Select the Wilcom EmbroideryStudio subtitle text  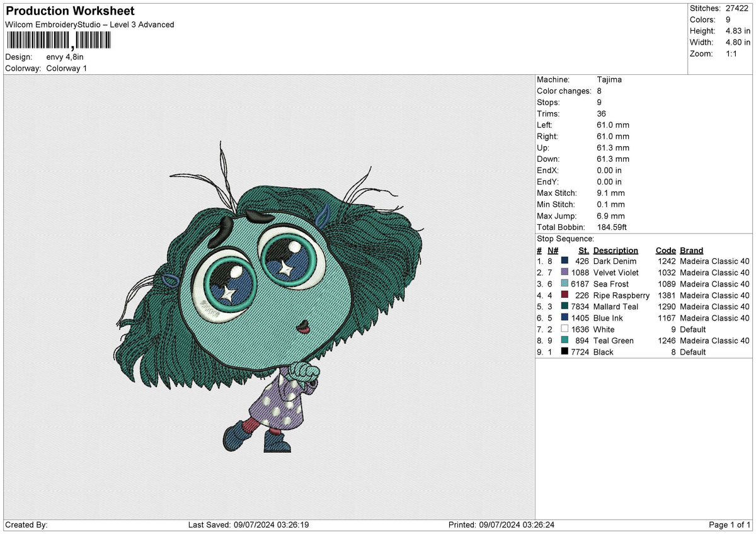coord(89,25)
